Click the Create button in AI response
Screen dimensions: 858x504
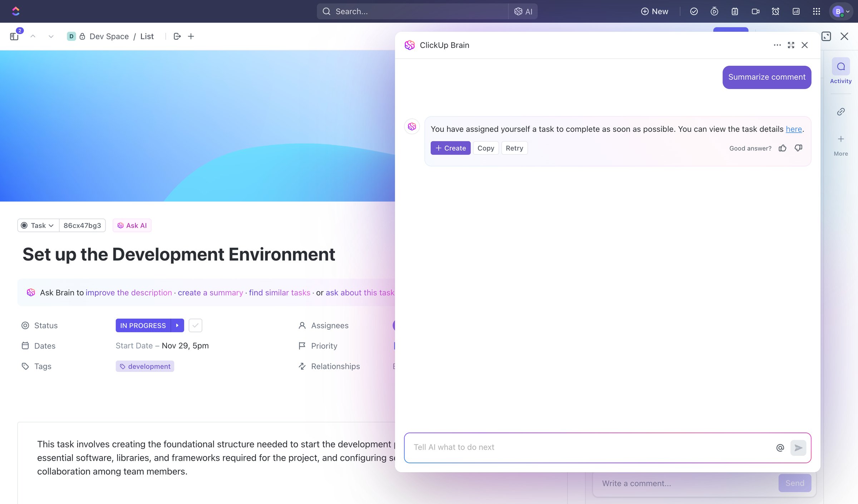(x=450, y=148)
